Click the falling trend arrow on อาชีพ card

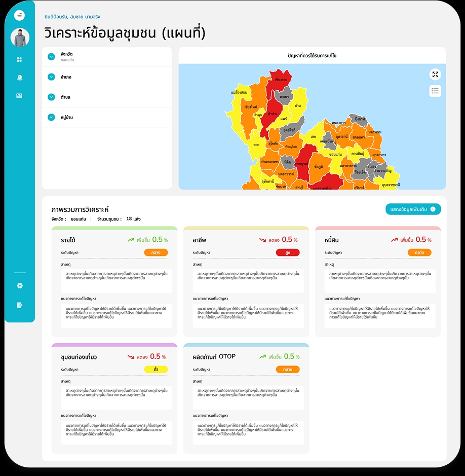[263, 240]
